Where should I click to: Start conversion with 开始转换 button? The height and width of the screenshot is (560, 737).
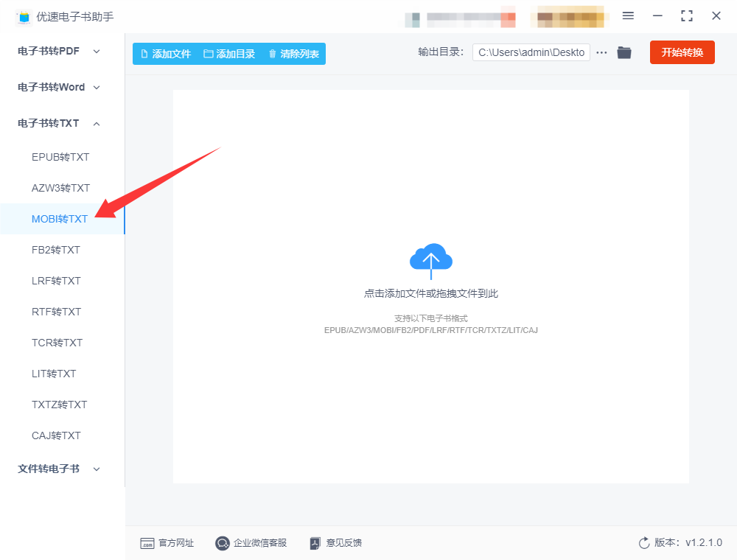pos(682,52)
